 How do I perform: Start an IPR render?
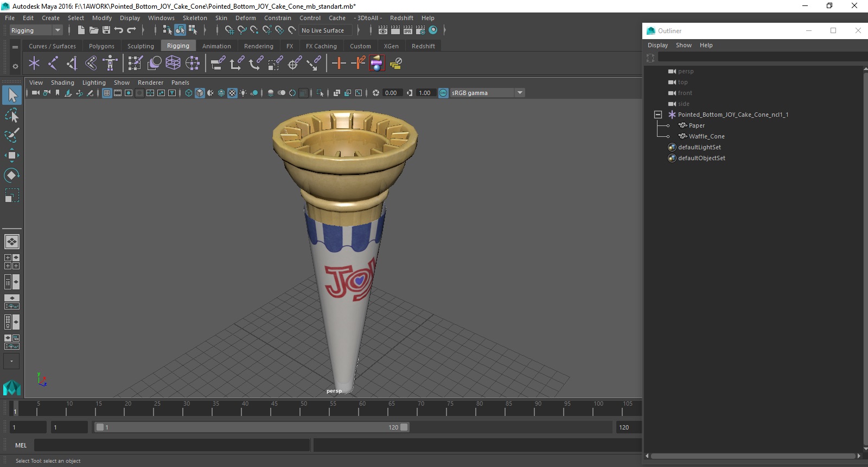[408, 30]
